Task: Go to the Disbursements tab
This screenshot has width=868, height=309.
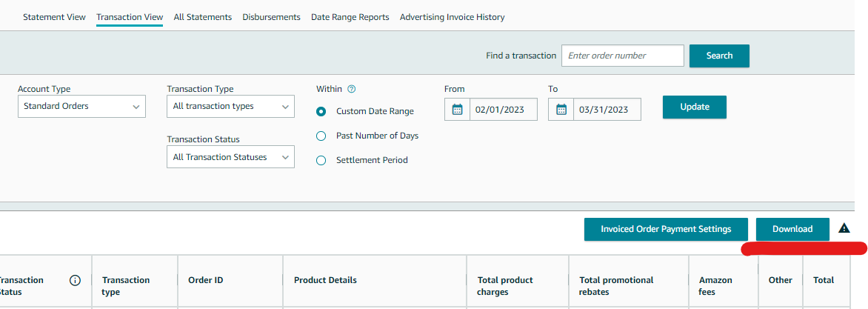Action: click(x=271, y=17)
